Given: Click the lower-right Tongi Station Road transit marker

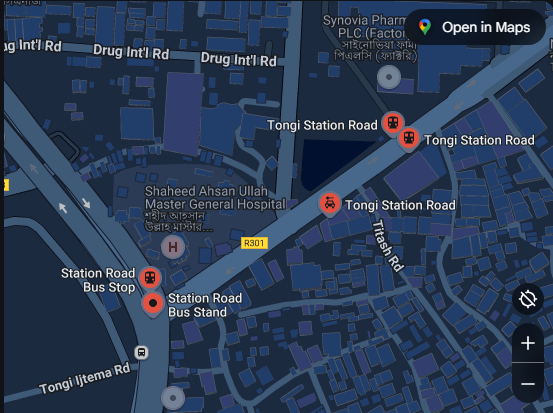Looking at the screenshot, I should tap(409, 138).
